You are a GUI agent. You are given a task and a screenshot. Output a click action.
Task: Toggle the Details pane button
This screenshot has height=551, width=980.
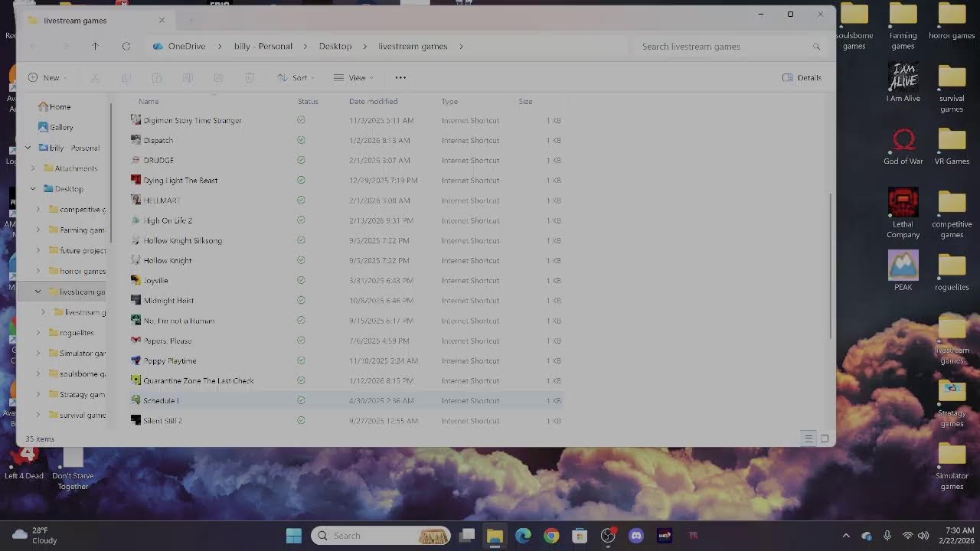pyautogui.click(x=802, y=78)
